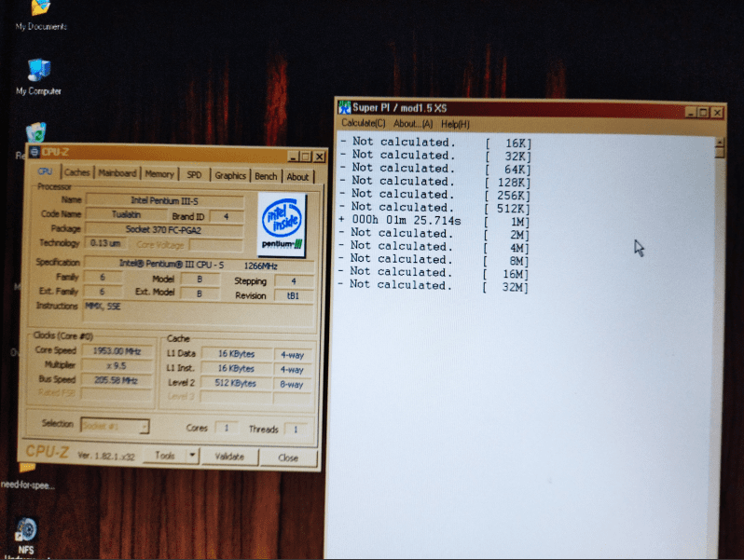744x560 pixels.
Task: Open the Help menu in Super PI
Action: pos(455,124)
